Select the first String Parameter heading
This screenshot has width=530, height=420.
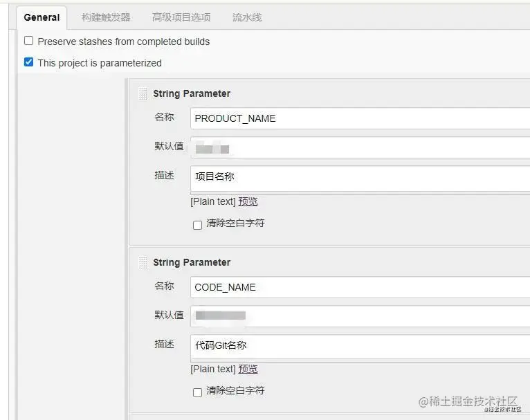[192, 93]
